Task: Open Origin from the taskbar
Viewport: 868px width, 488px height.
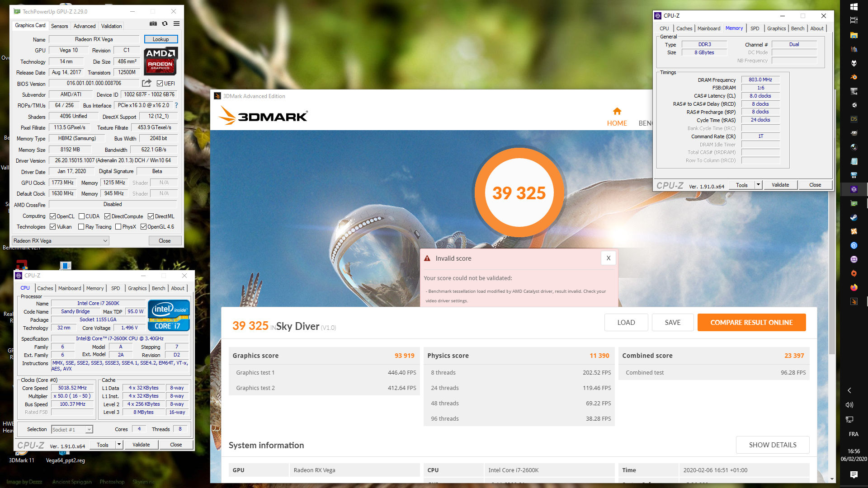Action: 854,273
